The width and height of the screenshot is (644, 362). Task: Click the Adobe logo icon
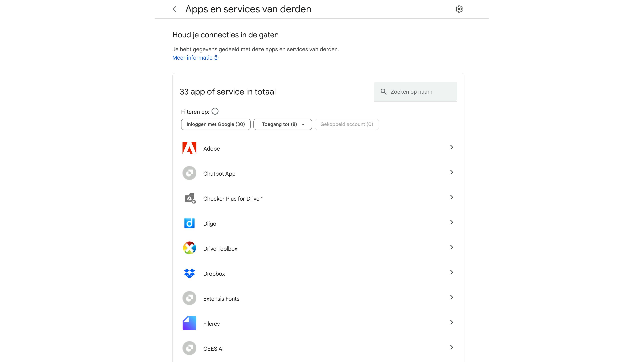point(189,148)
